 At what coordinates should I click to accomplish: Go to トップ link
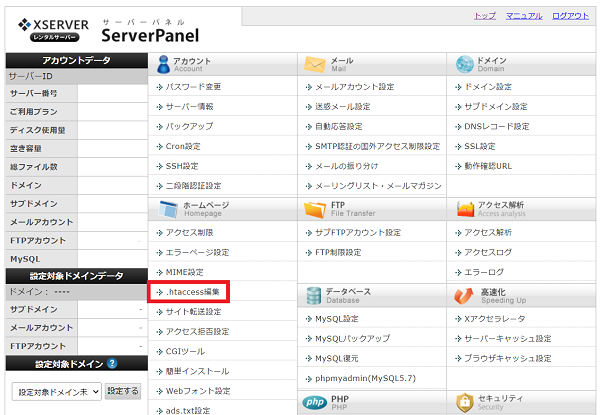[485, 16]
